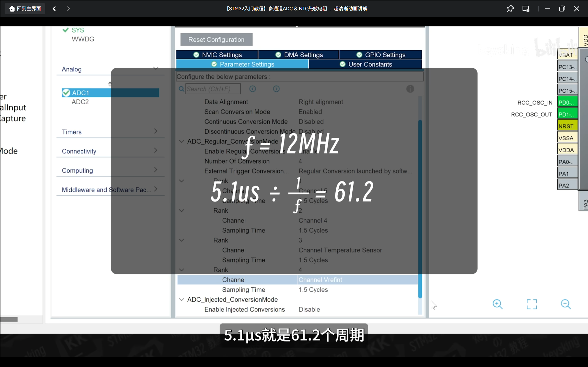Viewport: 588px width, 367px height.
Task: Select the WWDG peripheral entry
Action: click(83, 39)
